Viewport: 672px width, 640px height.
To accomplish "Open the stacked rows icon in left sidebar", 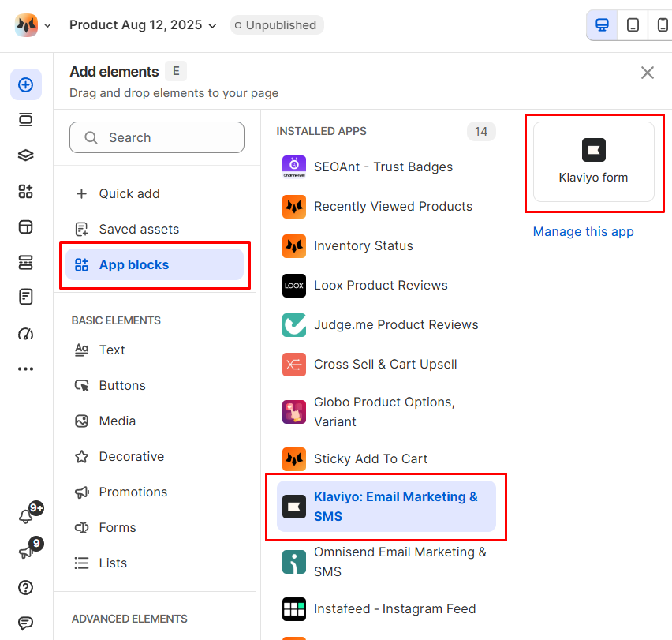I will point(26,262).
